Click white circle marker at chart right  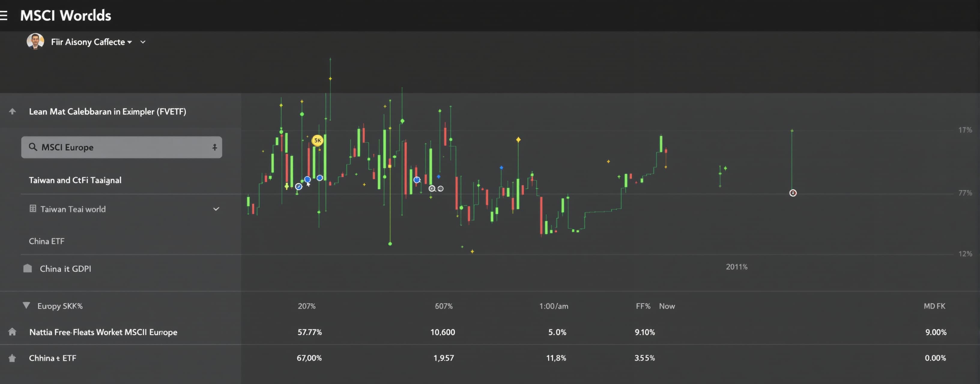(x=793, y=193)
